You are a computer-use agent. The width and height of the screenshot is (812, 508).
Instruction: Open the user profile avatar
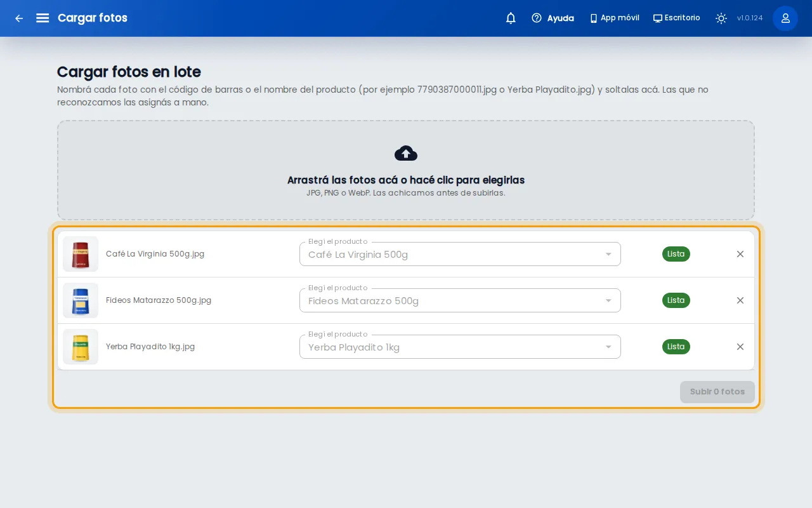[785, 18]
